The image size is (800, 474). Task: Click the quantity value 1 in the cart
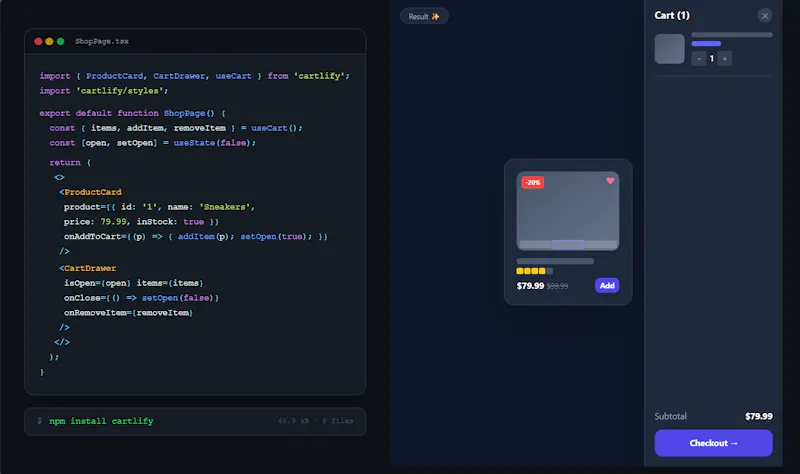point(712,59)
